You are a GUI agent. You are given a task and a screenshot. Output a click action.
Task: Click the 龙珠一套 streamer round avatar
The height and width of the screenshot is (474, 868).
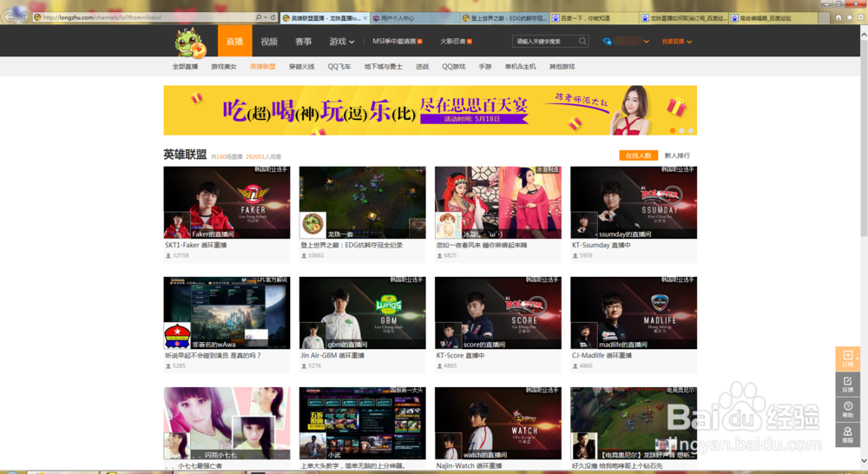312,226
